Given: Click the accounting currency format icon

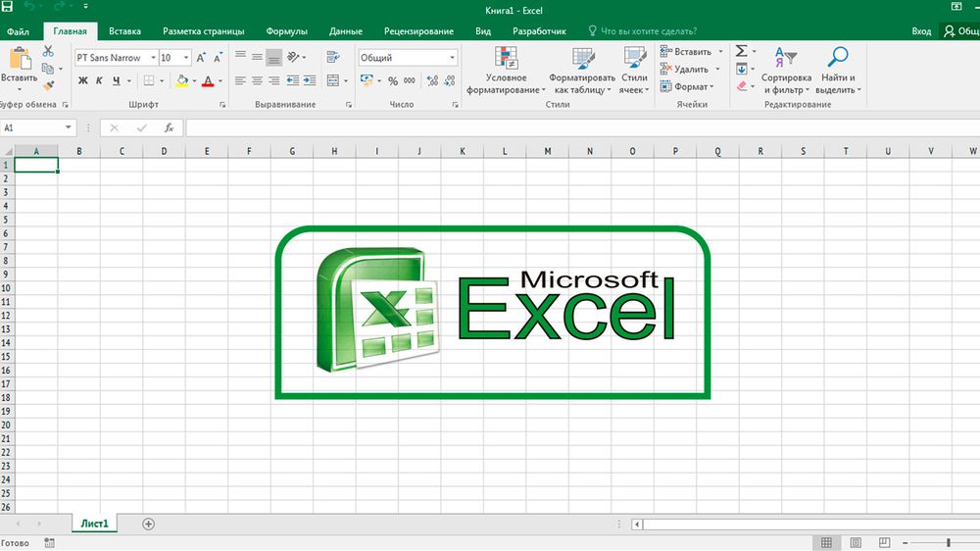Looking at the screenshot, I should (x=367, y=80).
